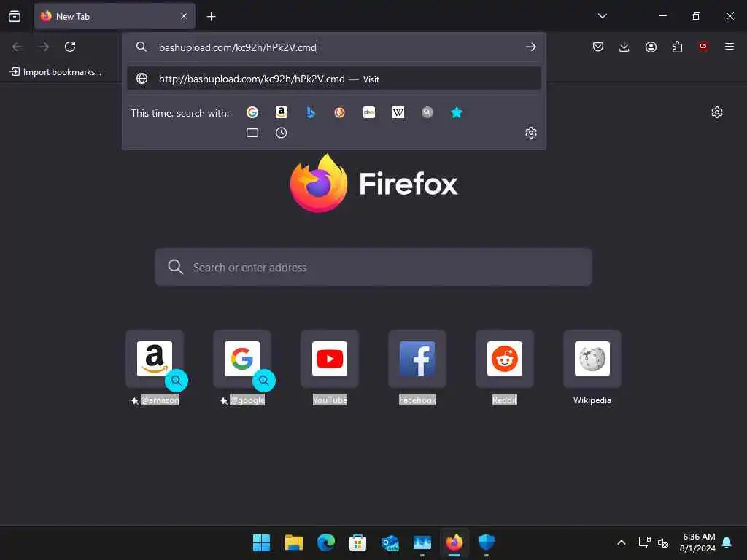
Task: Search this time with Wikipedia
Action: coord(398,112)
